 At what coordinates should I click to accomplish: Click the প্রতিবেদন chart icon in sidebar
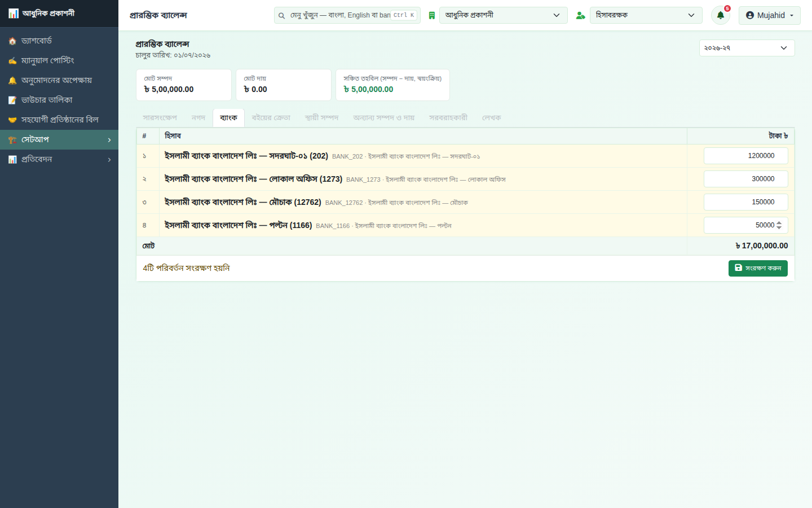(12, 160)
